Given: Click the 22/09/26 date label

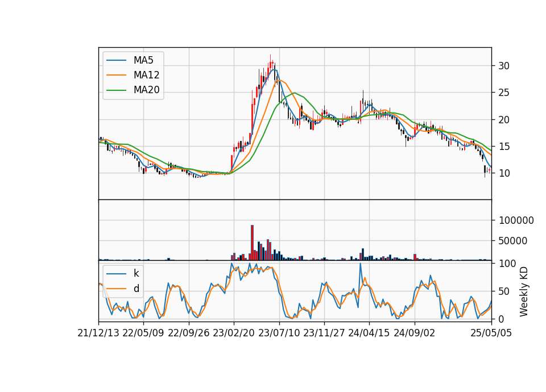Looking at the screenshot, I should click(189, 333).
